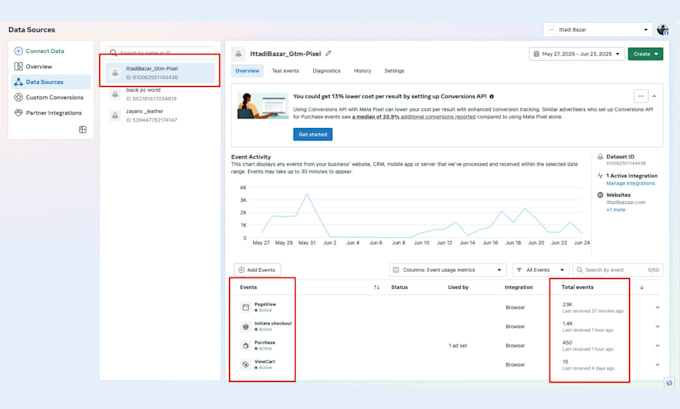Open the date range dropdown
This screenshot has height=409, width=680.
[x=576, y=54]
